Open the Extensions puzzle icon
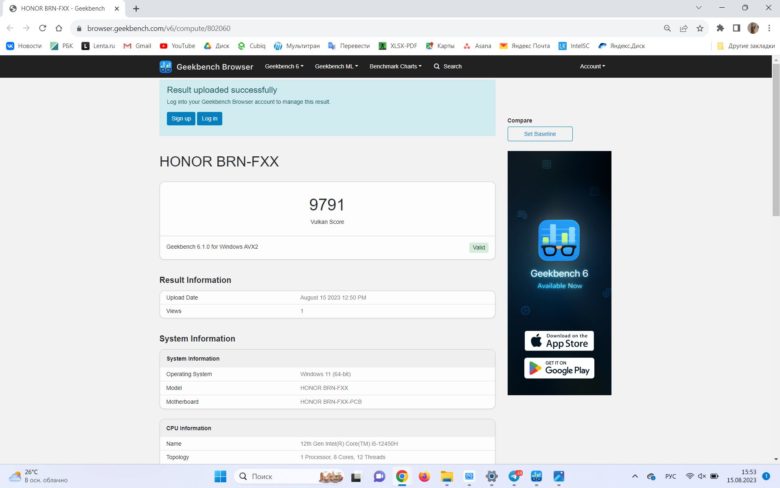Image resolution: width=780 pixels, height=488 pixels. click(x=720, y=28)
